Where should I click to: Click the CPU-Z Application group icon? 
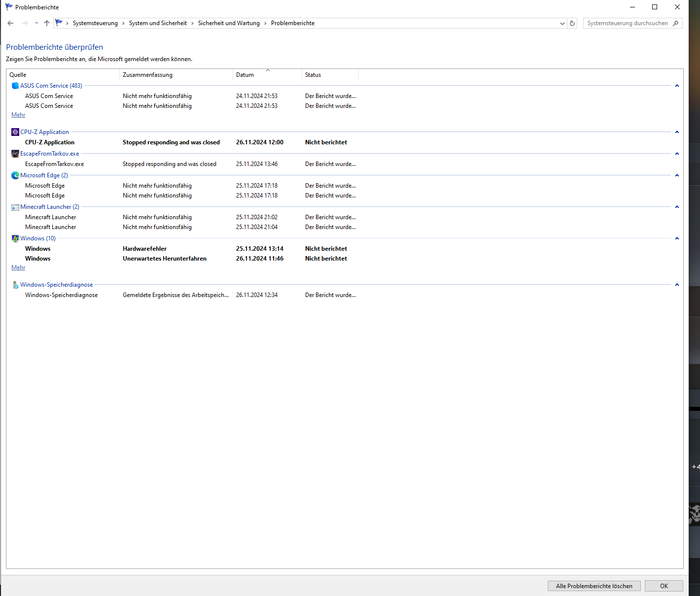(x=15, y=132)
